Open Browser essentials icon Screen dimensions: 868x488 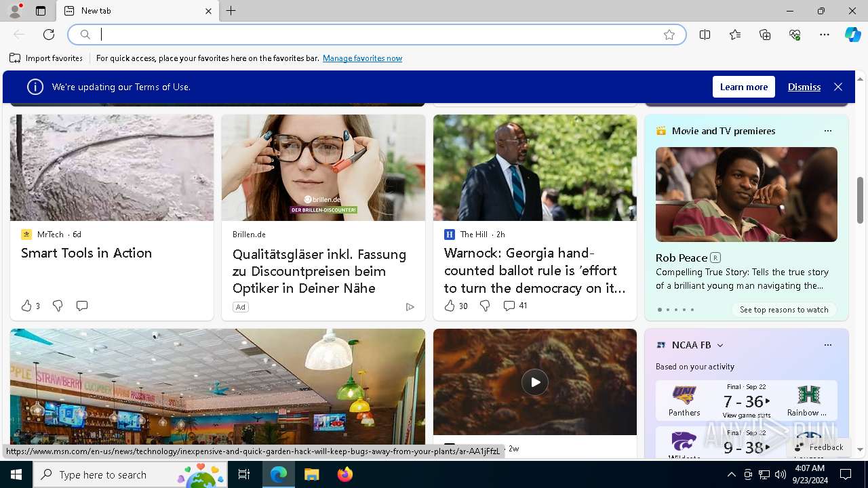pyautogui.click(x=795, y=35)
